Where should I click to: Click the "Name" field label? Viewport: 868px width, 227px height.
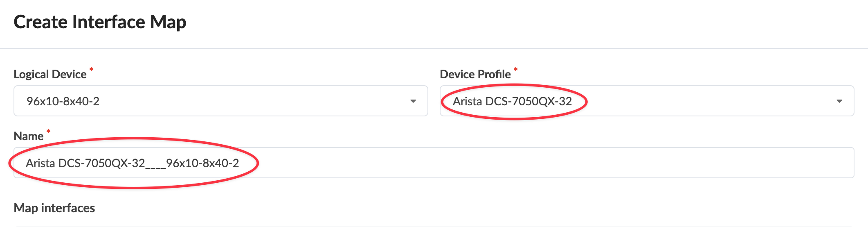29,136
